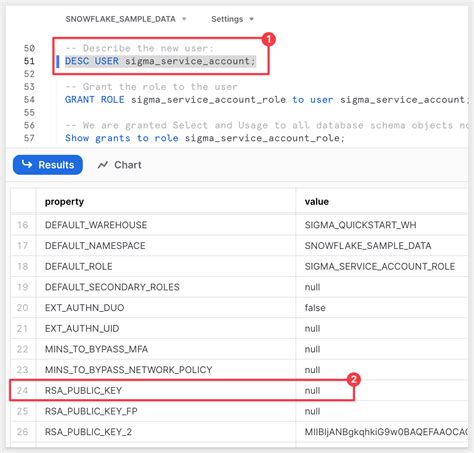Expand the Settings dropdown arrow

click(x=252, y=19)
